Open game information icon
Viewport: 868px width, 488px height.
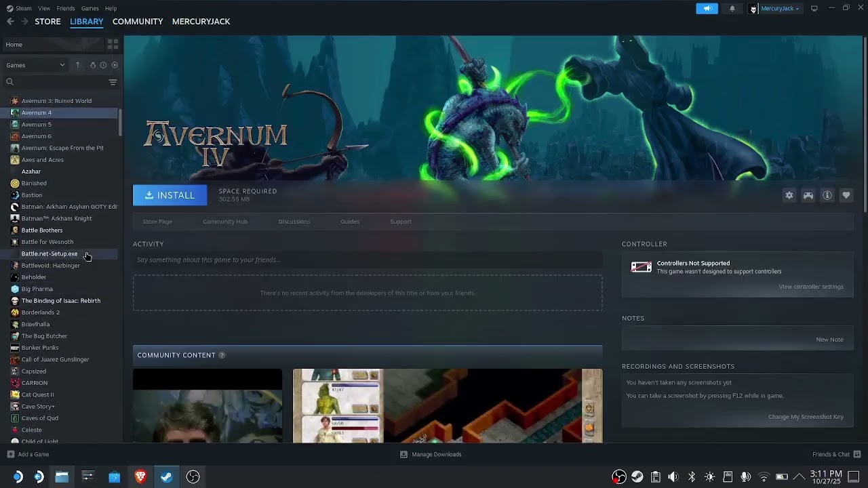(x=827, y=195)
